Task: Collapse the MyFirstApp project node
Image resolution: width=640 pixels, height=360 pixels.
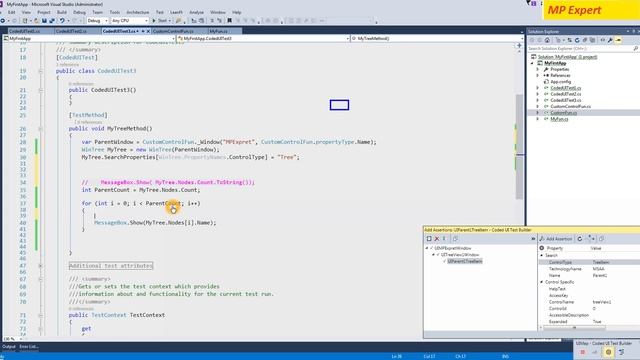Action: tap(532, 63)
